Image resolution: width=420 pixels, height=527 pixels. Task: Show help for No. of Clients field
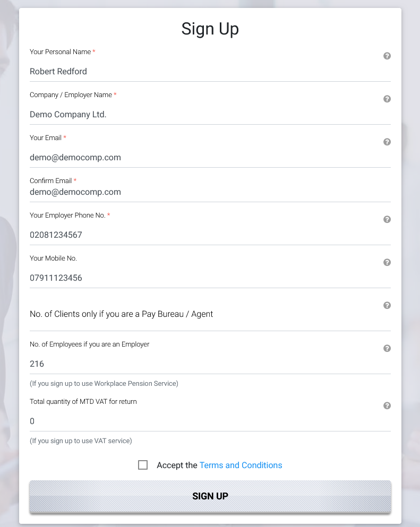point(387,305)
